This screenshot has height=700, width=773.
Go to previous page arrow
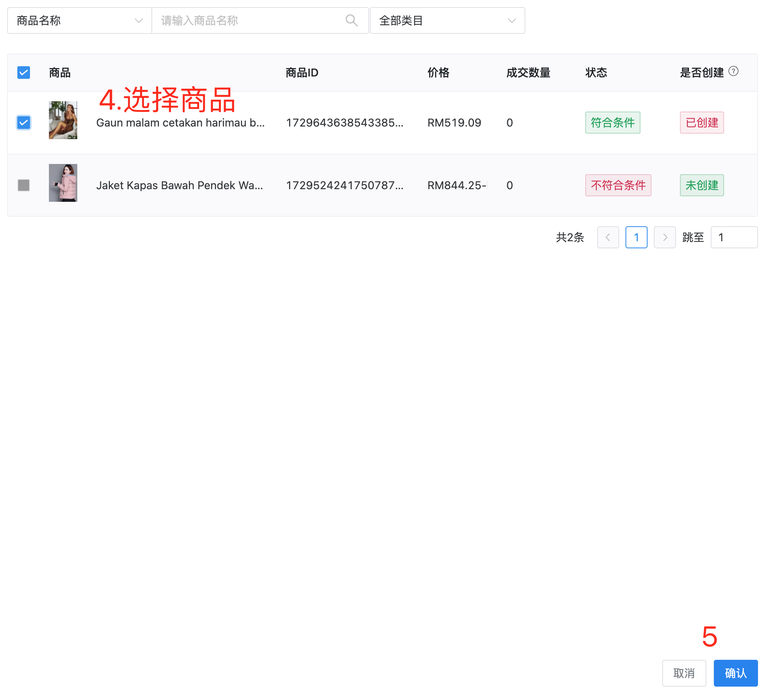click(608, 237)
